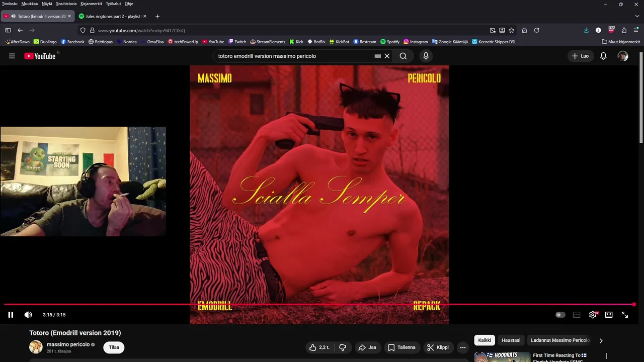Bookmark this page with the star
The height and width of the screenshot is (362, 644).
pos(511,30)
